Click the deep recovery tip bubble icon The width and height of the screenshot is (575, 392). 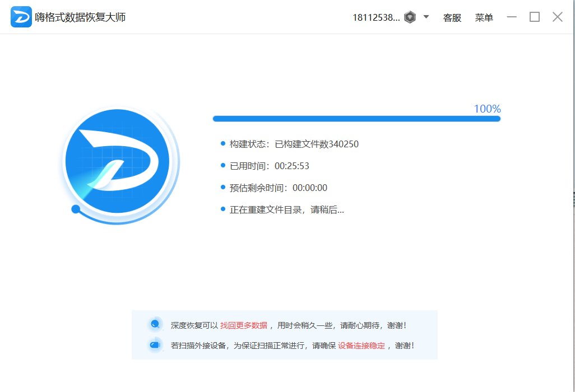coord(155,324)
